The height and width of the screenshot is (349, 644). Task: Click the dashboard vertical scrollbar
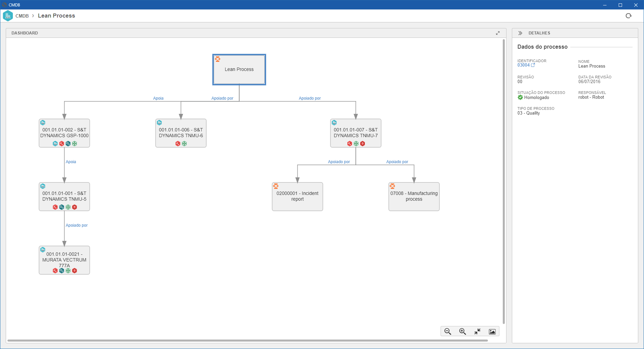coord(504,181)
